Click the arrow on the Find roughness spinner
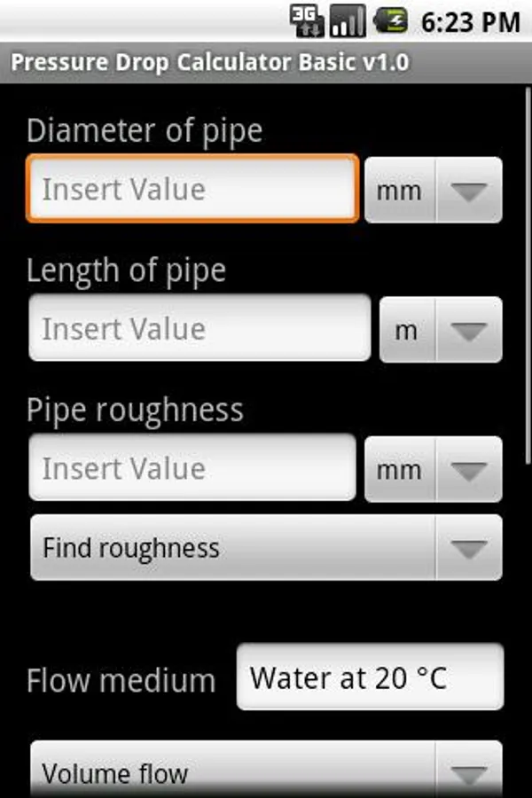The image size is (532, 798). pos(469,549)
